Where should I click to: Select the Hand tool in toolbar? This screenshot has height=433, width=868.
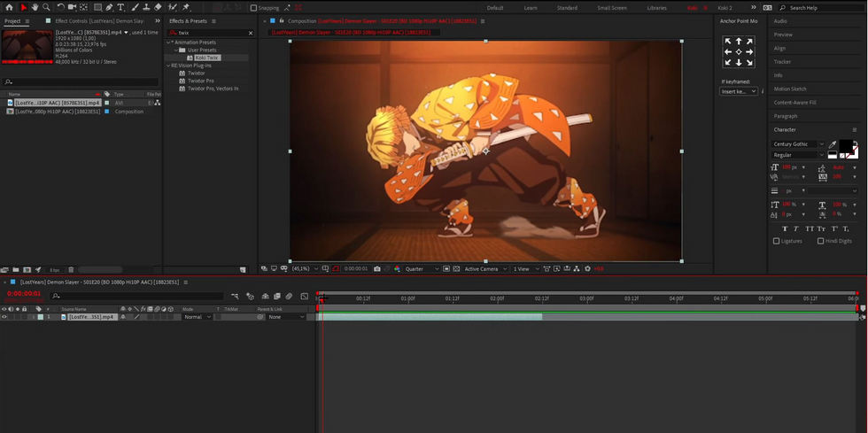tap(35, 7)
